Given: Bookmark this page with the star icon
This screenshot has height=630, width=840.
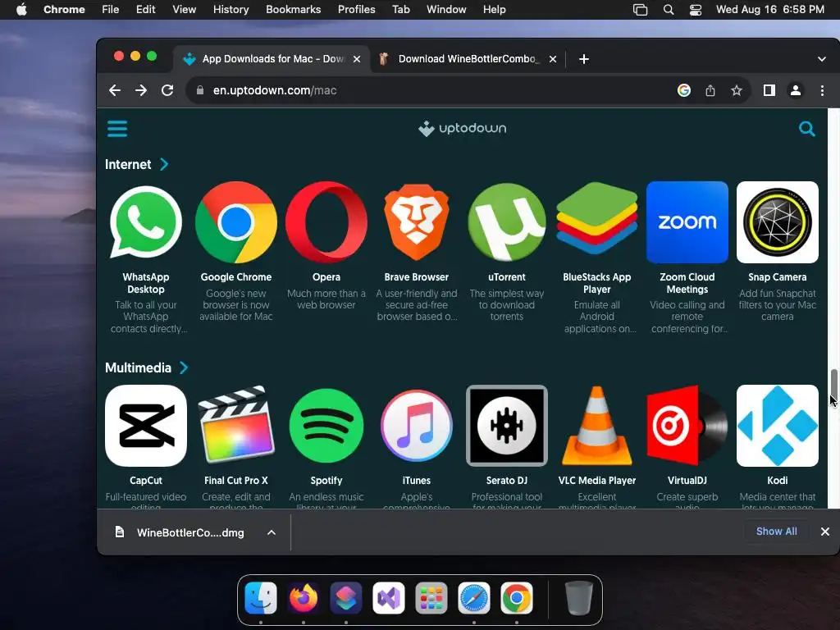Looking at the screenshot, I should (x=737, y=90).
